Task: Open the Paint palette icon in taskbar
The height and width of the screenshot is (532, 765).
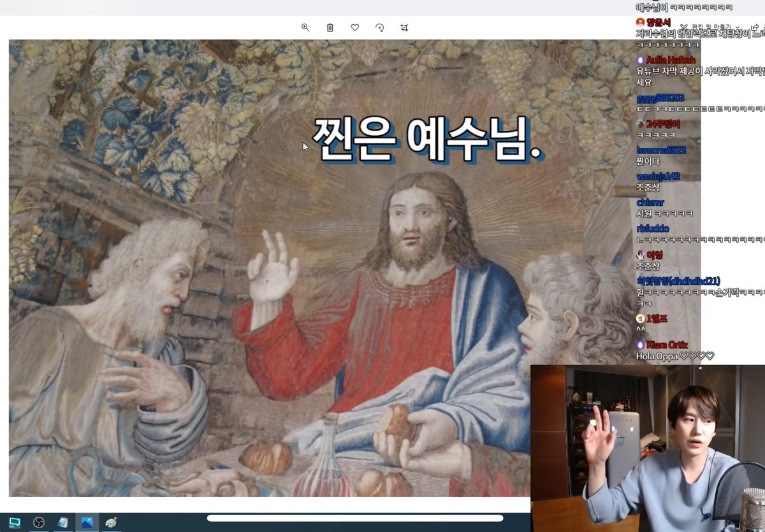Action: pos(111,522)
